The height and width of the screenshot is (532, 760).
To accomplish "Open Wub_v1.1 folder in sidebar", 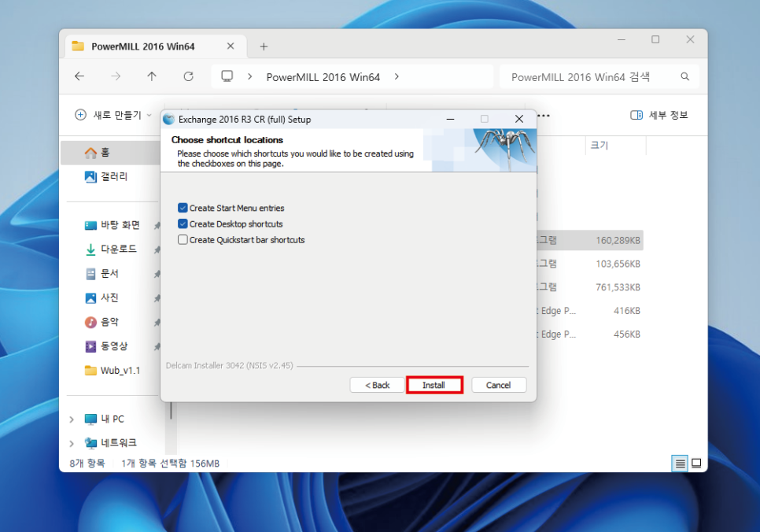I will tap(113, 371).
